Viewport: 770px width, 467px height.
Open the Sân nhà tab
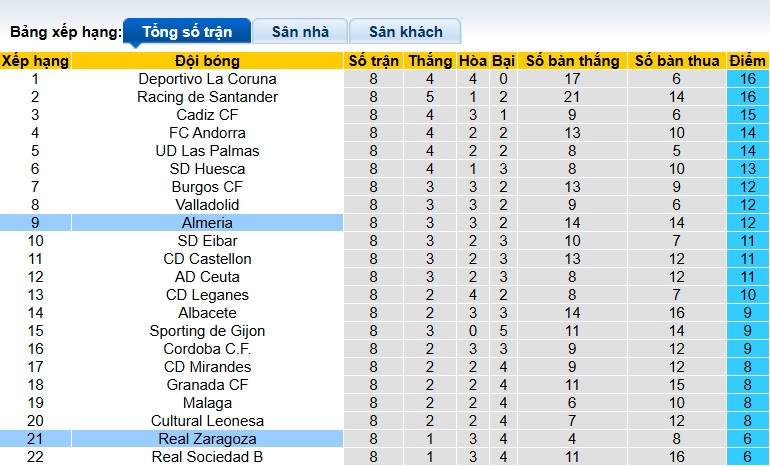tap(300, 32)
